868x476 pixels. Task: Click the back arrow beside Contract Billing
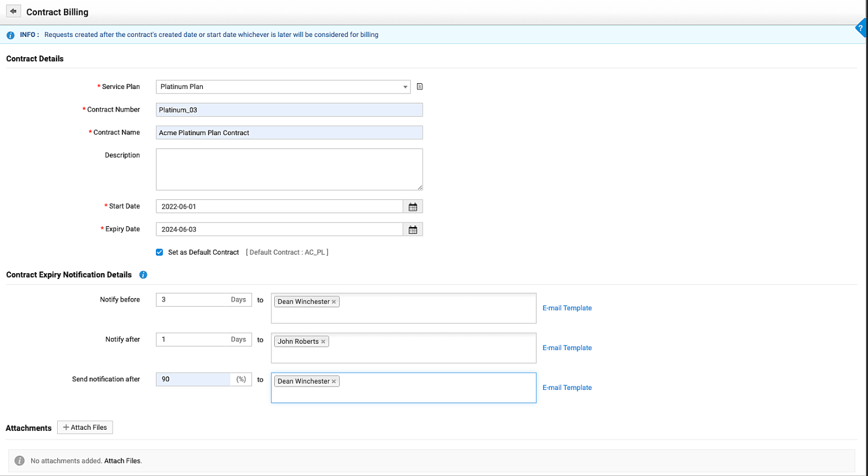[x=13, y=12]
